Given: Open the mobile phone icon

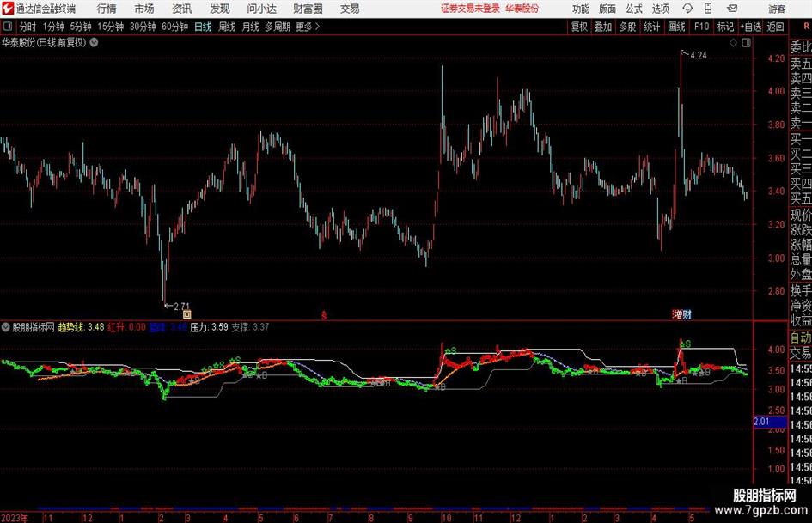Looking at the screenshot, I should [x=708, y=9].
